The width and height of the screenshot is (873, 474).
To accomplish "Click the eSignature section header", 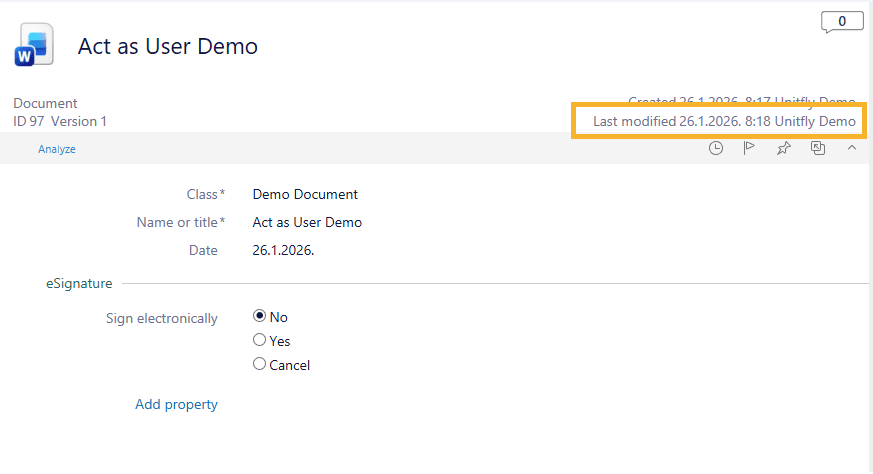I will pyautogui.click(x=79, y=283).
